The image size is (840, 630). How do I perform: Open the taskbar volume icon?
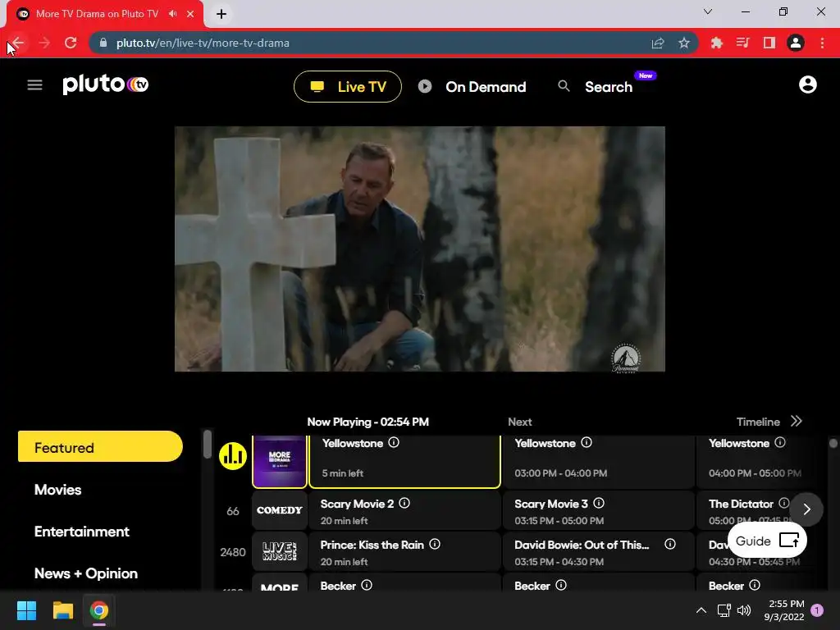pyautogui.click(x=744, y=610)
